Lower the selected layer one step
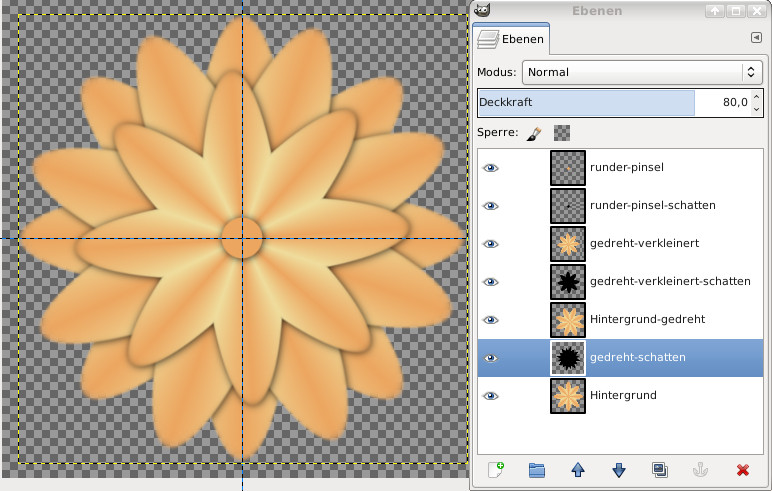The image size is (772, 491). pos(618,469)
